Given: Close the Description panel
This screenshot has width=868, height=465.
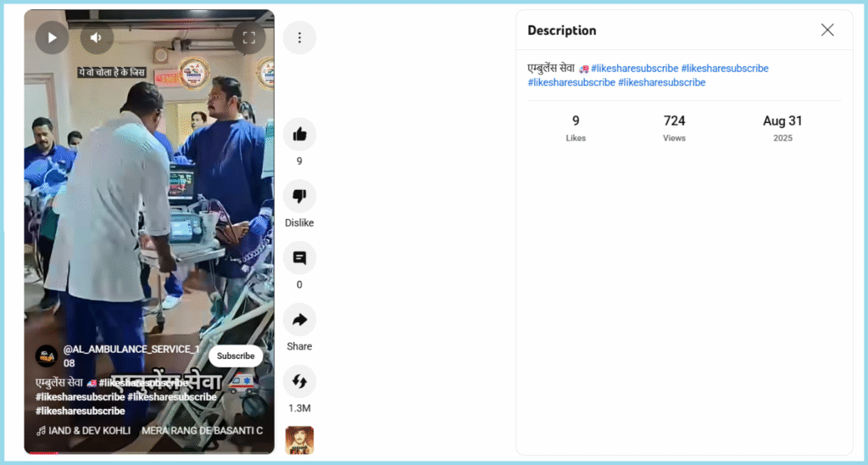Looking at the screenshot, I should coord(827,31).
